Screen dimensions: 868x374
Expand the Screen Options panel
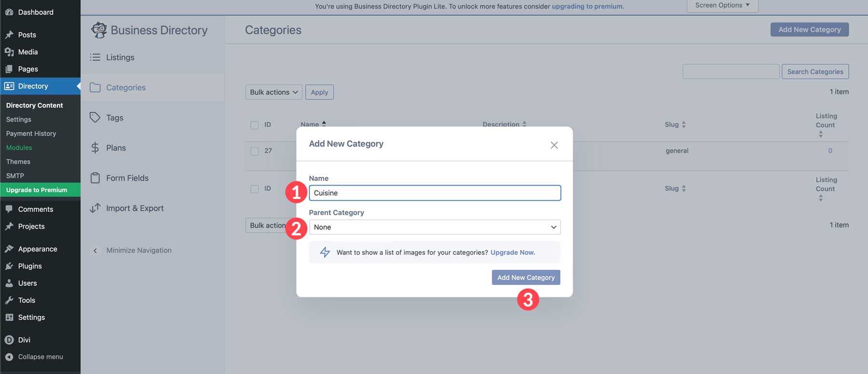[x=722, y=5]
